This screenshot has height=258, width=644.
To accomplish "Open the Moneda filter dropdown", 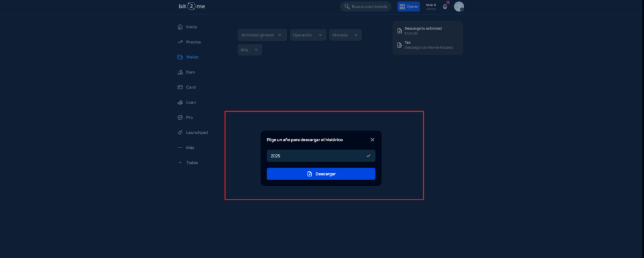I will (345, 35).
